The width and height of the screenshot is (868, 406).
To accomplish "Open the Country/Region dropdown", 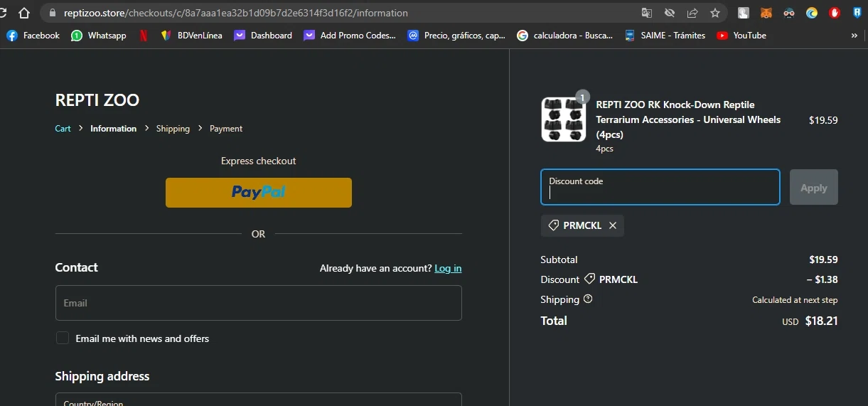I will (x=259, y=400).
